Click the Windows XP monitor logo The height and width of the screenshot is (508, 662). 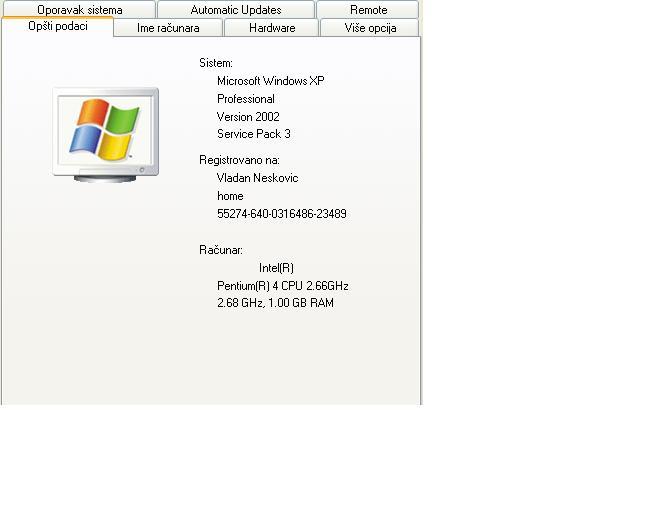pos(106,135)
